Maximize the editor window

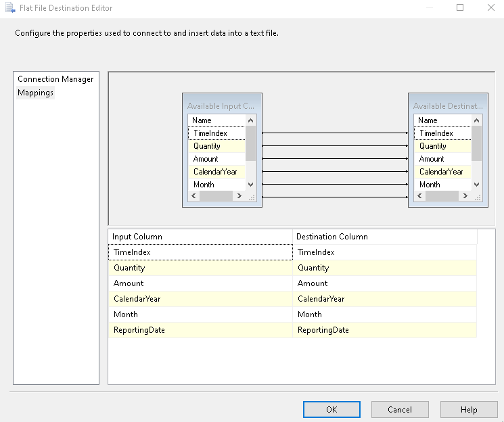[x=460, y=8]
